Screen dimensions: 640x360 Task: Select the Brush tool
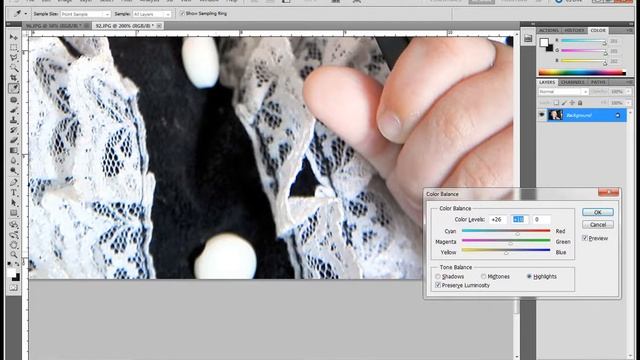[13, 110]
